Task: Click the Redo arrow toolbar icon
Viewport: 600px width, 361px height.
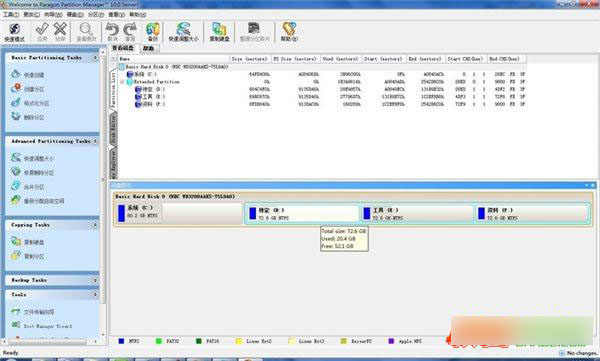Action: pos(130,32)
